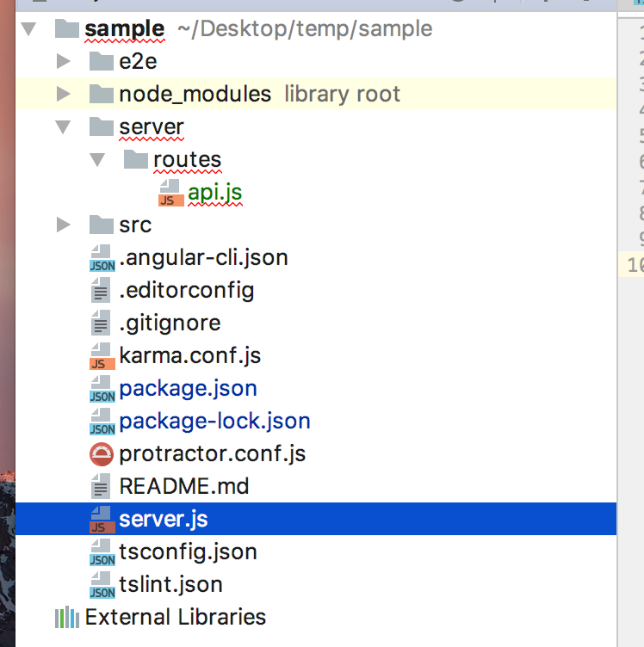Image resolution: width=644 pixels, height=647 pixels.
Task: Open the .gitignore file name
Action: click(170, 323)
